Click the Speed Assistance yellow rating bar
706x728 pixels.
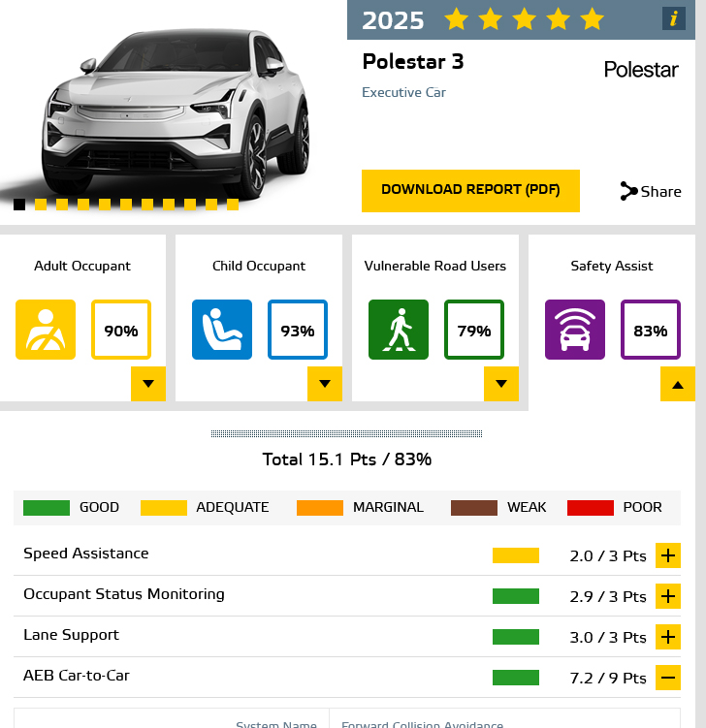(516, 555)
